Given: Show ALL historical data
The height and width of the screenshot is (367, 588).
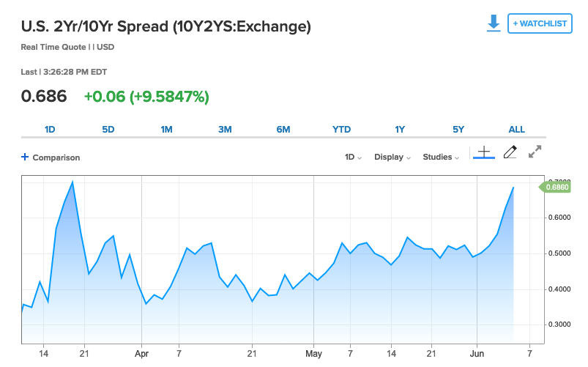Looking at the screenshot, I should (516, 130).
